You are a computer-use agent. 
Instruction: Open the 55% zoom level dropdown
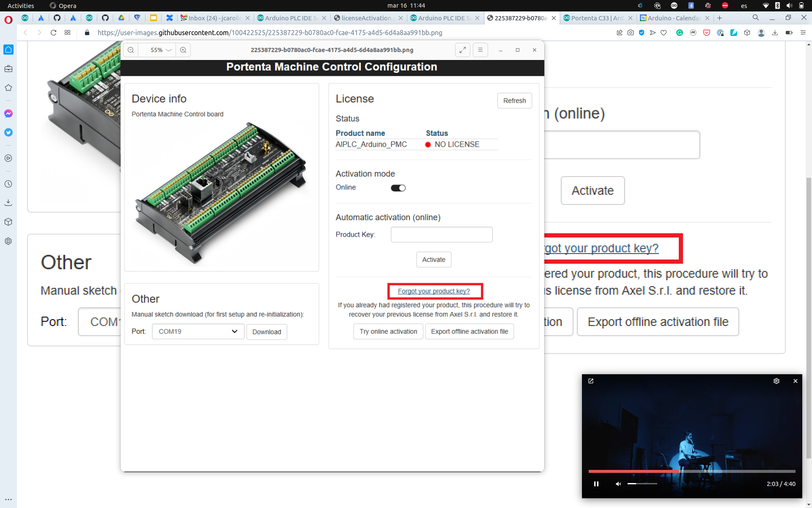(x=161, y=50)
